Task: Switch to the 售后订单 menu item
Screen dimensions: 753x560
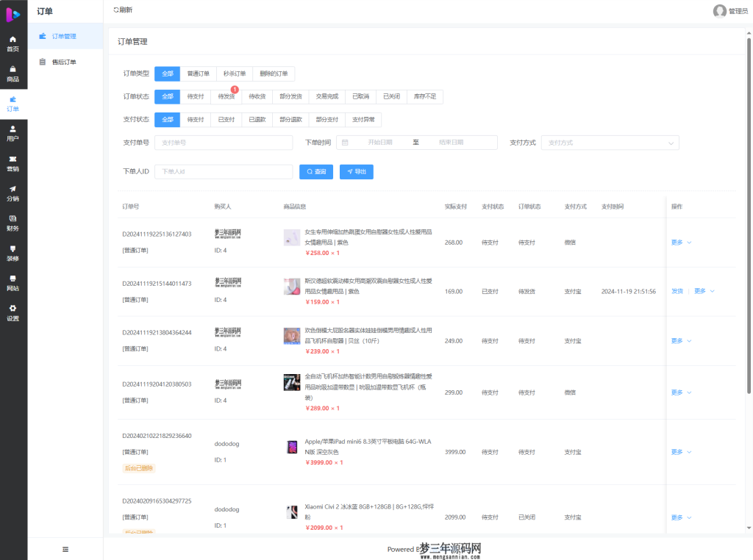Action: pos(65,62)
